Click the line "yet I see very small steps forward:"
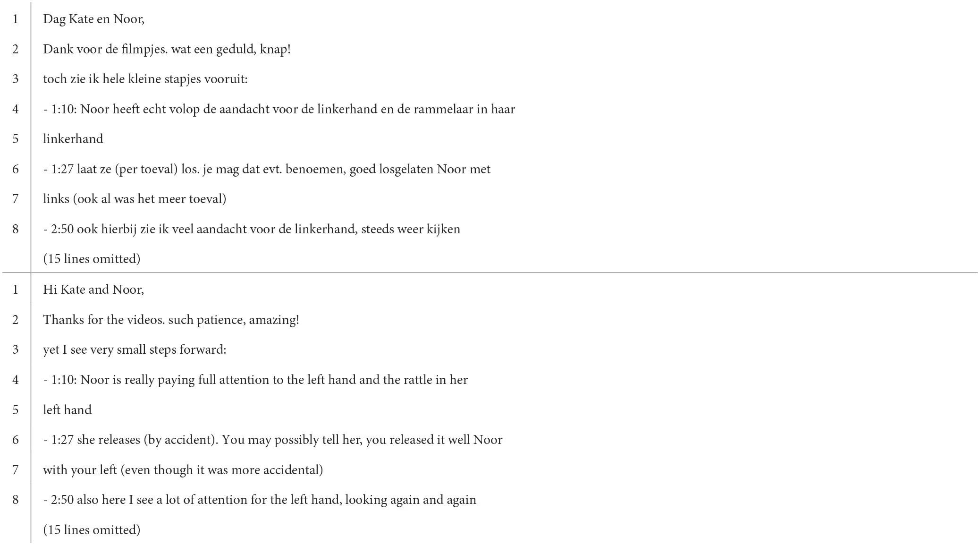The width and height of the screenshot is (980, 545). (135, 349)
